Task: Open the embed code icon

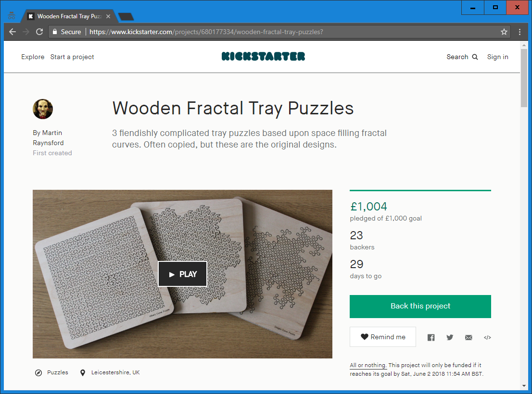Action: (487, 337)
